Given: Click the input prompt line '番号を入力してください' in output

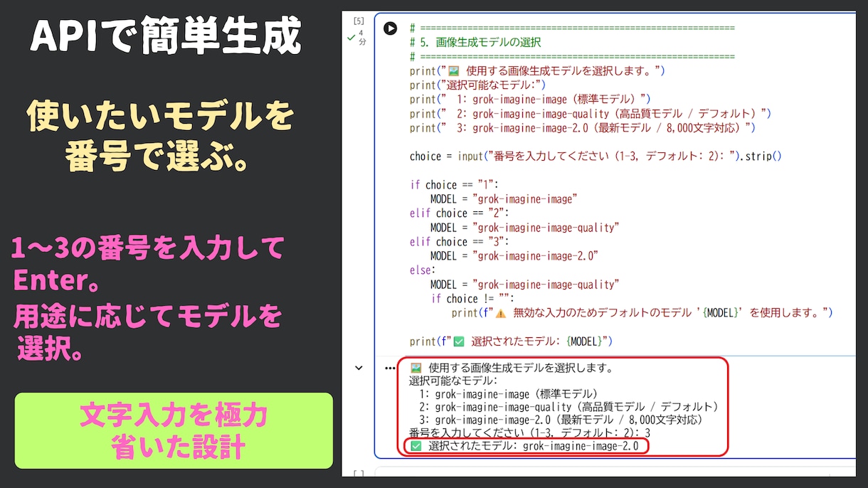Looking at the screenshot, I should 529,433.
